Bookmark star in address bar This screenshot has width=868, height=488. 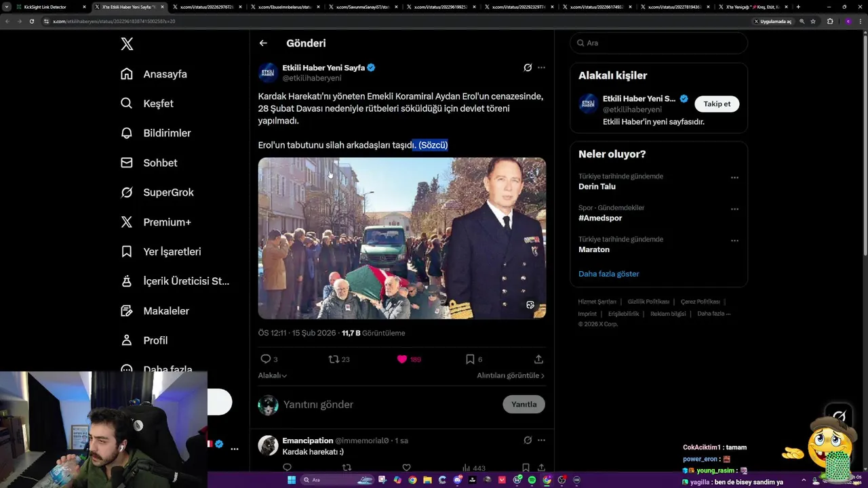[813, 21]
